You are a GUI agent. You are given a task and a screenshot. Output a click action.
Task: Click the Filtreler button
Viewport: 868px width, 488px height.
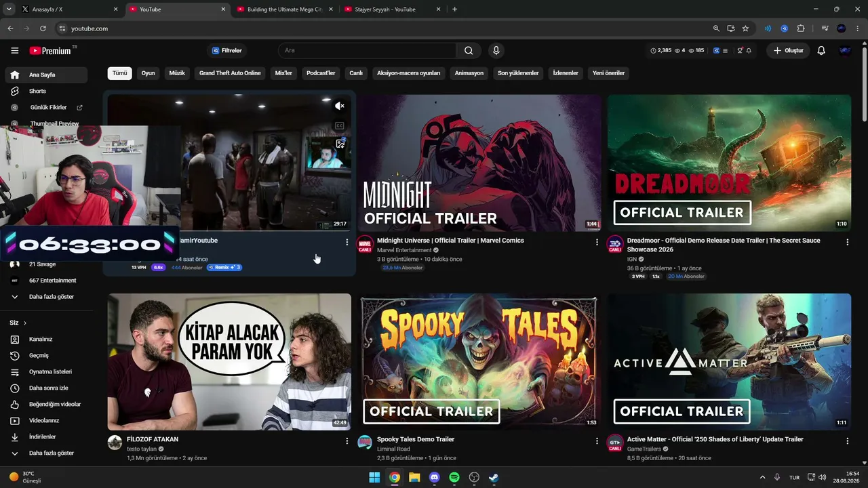(226, 51)
